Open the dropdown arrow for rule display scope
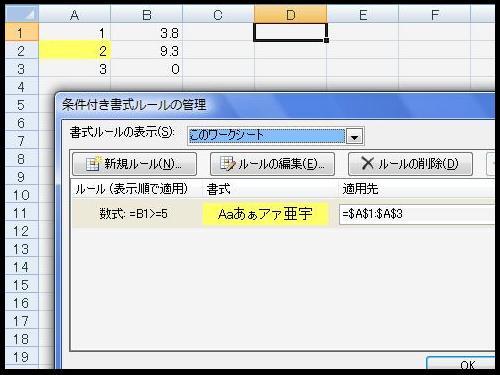Image resolution: width=500 pixels, height=375 pixels. (354, 136)
